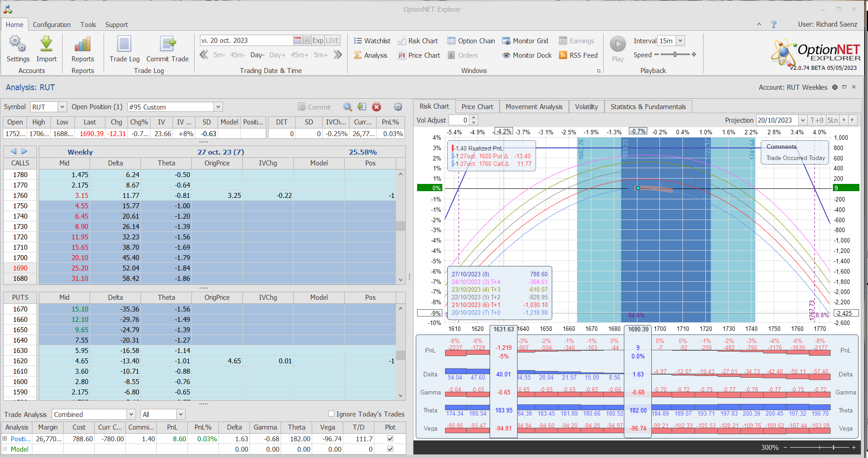The height and width of the screenshot is (458, 868).
Task: Switch to the Volatility tab
Action: 586,107
